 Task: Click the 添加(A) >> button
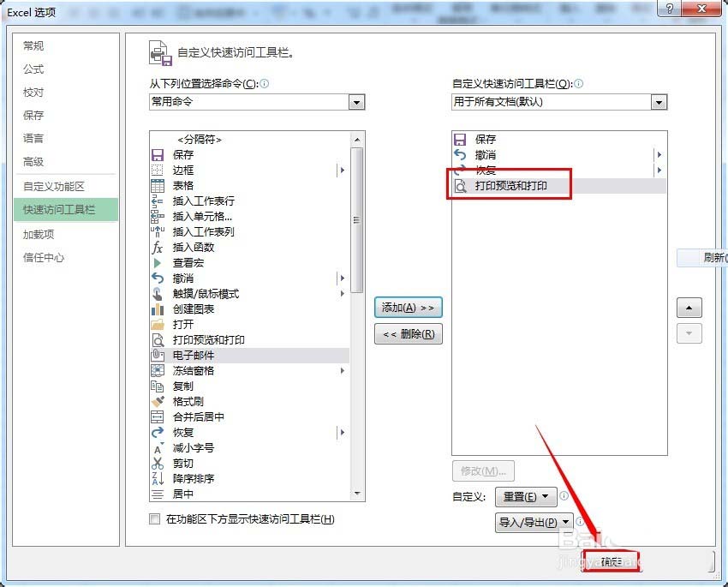point(408,308)
